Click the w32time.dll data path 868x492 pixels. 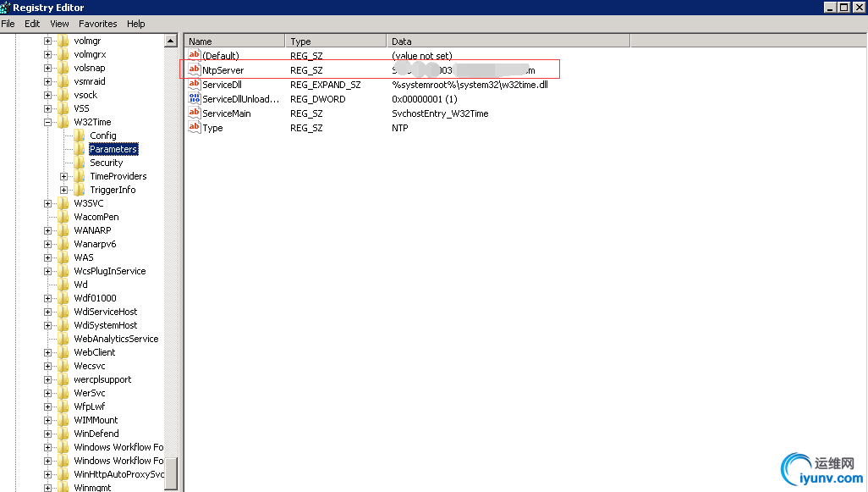pos(470,85)
